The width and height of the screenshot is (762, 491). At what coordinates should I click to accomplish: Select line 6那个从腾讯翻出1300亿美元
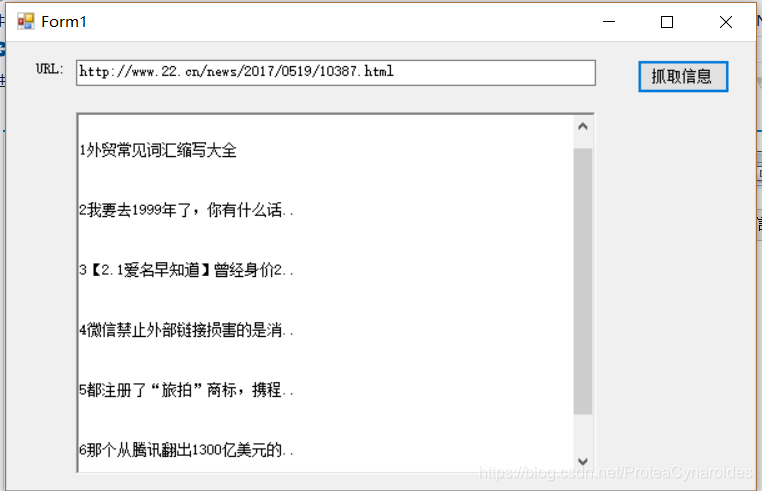pos(186,450)
